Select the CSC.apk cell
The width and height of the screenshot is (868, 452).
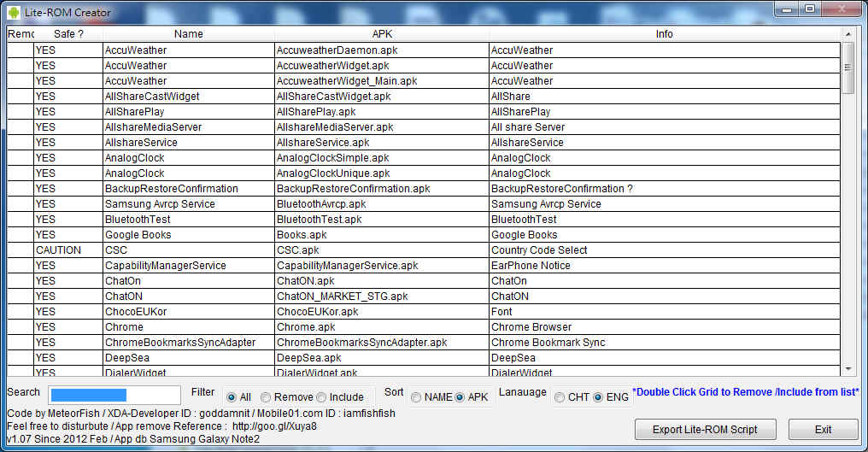coord(382,250)
